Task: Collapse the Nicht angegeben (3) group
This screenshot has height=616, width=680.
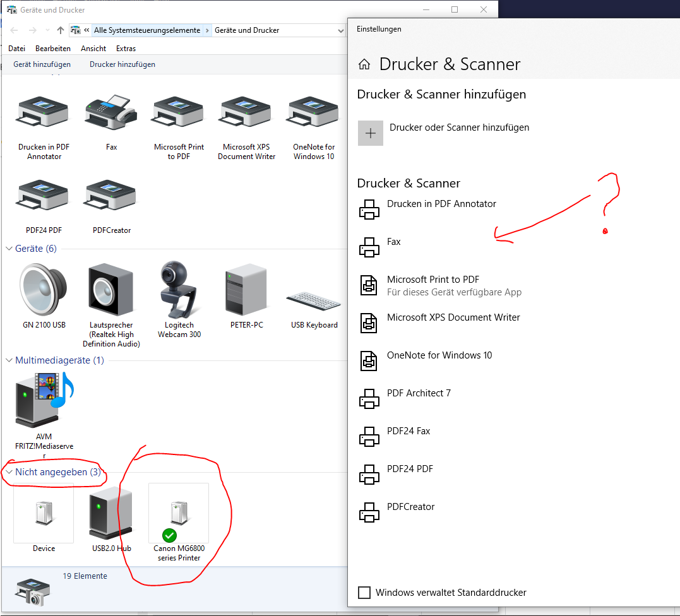Action: click(9, 472)
